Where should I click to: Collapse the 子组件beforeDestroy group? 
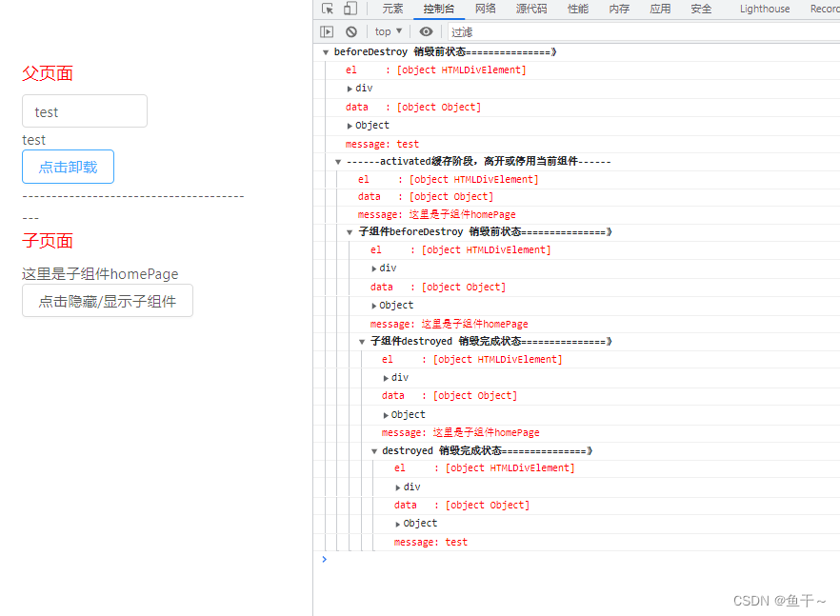[x=350, y=232]
